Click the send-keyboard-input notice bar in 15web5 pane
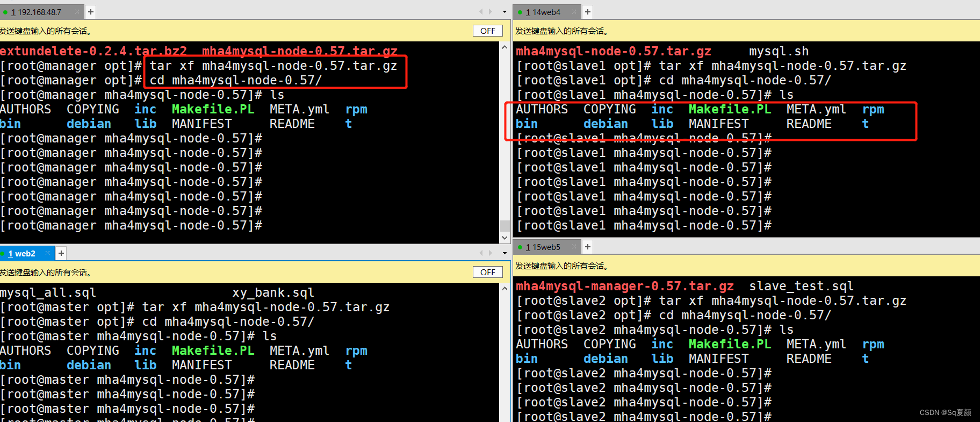Screen dimensions: 980x422 pyautogui.click(x=747, y=266)
